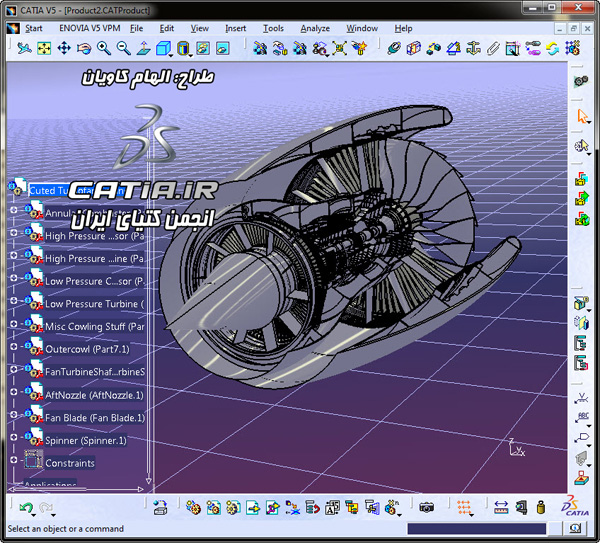This screenshot has height=543, width=600.
Task: Click the Flag Note annotation icon
Action: [582, 437]
